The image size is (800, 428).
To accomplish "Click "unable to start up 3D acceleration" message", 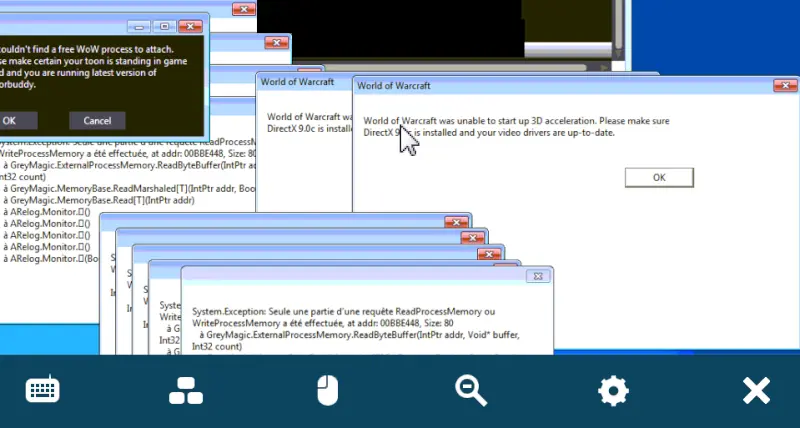I will tap(517, 121).
